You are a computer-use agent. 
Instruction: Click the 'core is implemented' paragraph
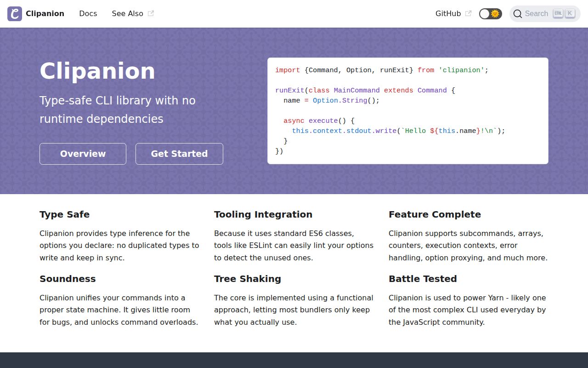tap(294, 310)
